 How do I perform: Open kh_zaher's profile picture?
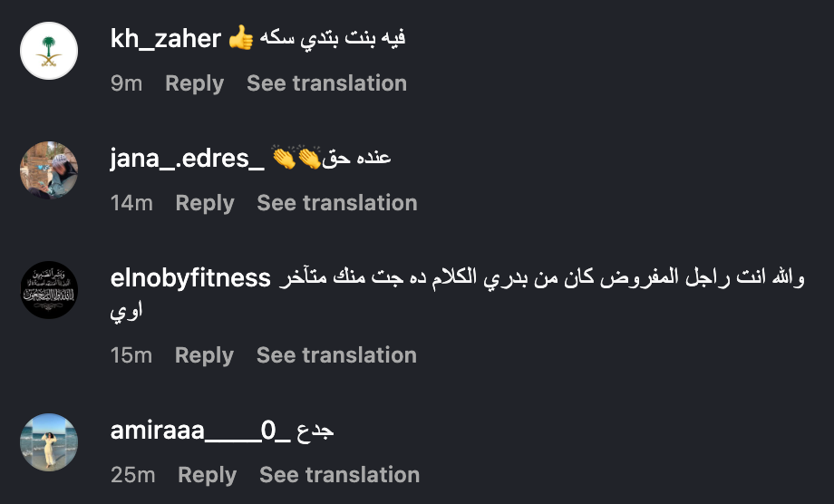click(49, 51)
